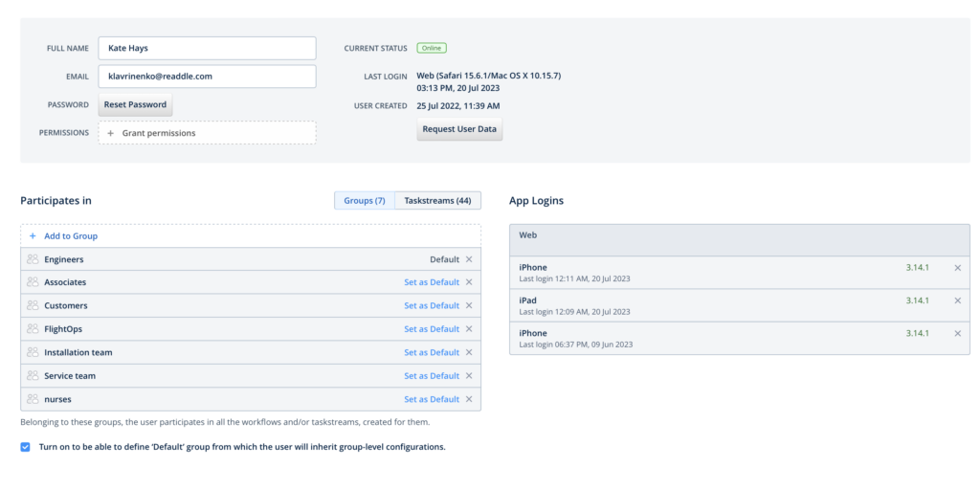Click into the Full Name field
Image resolution: width=980 pixels, height=489 pixels.
(x=207, y=48)
